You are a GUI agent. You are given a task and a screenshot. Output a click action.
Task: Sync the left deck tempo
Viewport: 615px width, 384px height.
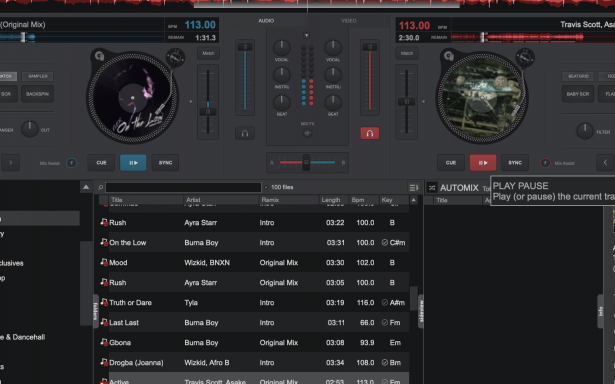165,163
